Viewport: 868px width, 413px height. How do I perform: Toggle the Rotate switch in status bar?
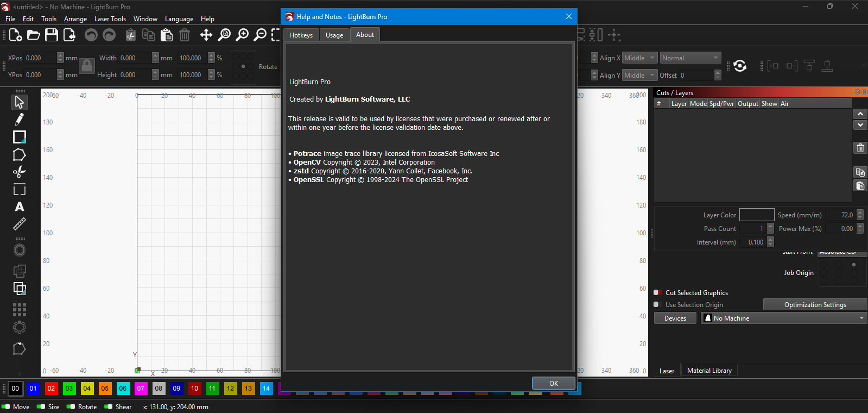[x=71, y=406]
